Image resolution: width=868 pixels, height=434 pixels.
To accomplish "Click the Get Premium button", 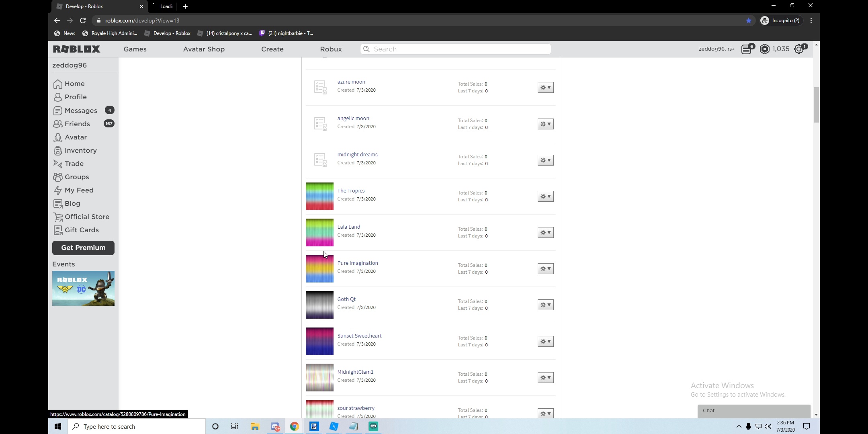I will [x=83, y=248].
